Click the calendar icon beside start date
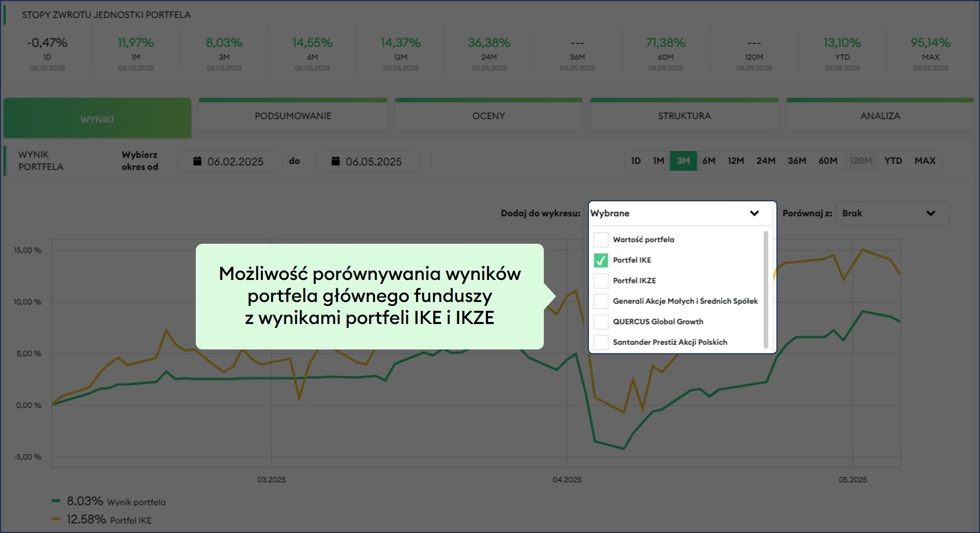Screen dimensions: 980x533 [x=197, y=161]
